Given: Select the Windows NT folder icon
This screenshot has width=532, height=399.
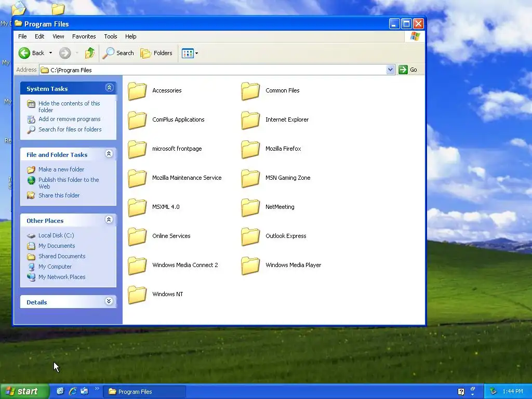Looking at the screenshot, I should click(x=137, y=295).
